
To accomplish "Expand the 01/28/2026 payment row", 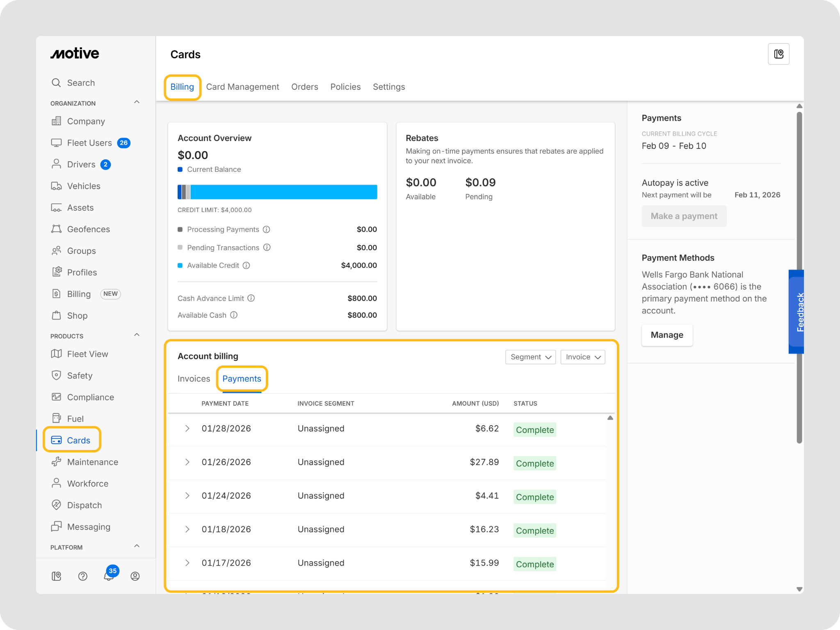I will click(x=187, y=429).
